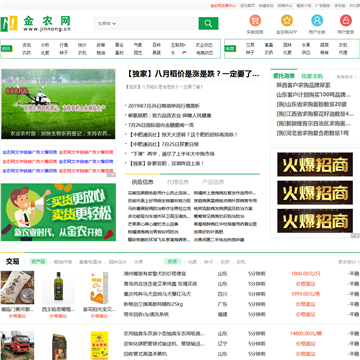The width and height of the screenshot is (360, 360).
Task: Open the 八月稻价 exclusive headline article
Action: (193, 74)
